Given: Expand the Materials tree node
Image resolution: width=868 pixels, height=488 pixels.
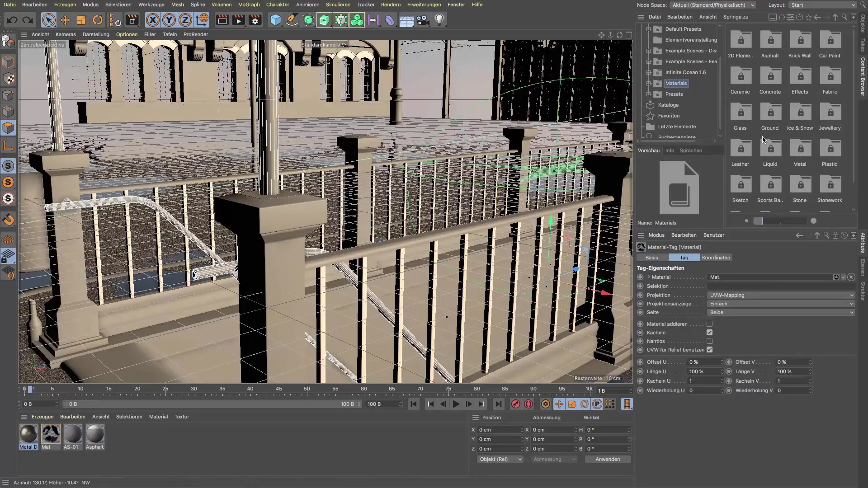Looking at the screenshot, I should tap(649, 83).
